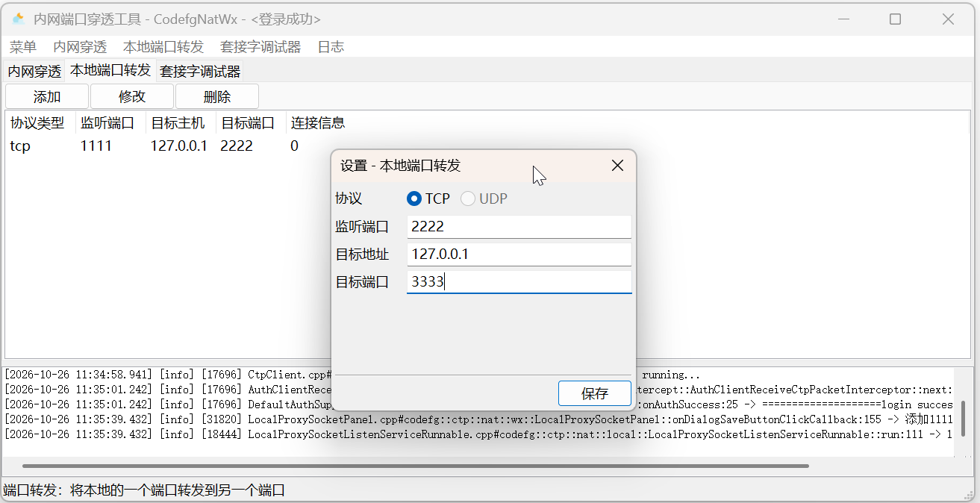Click the 目标地址 input field
This screenshot has width=980, height=503.
(519, 254)
